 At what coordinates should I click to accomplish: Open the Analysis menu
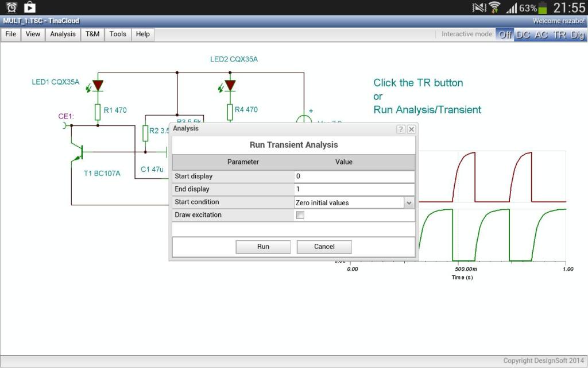[63, 34]
